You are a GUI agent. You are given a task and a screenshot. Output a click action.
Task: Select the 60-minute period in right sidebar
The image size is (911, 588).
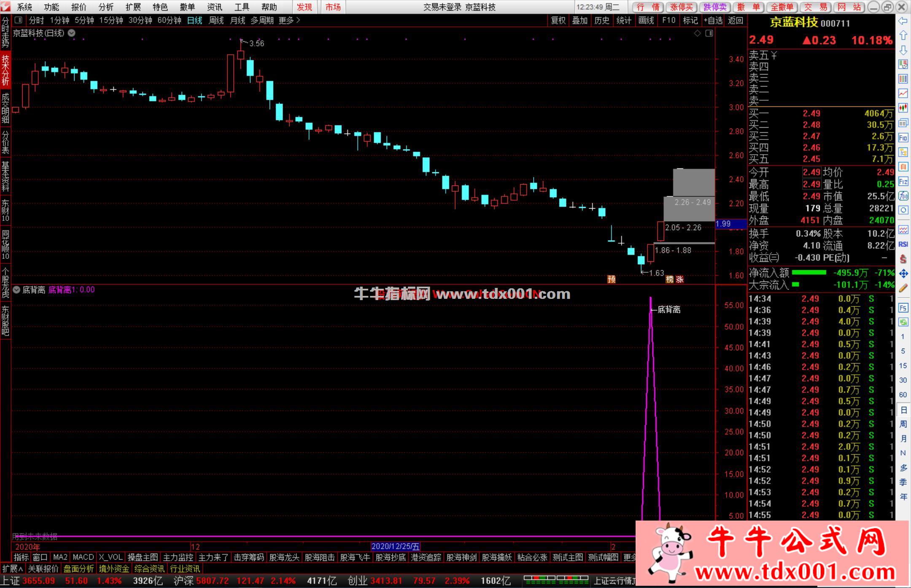click(903, 395)
